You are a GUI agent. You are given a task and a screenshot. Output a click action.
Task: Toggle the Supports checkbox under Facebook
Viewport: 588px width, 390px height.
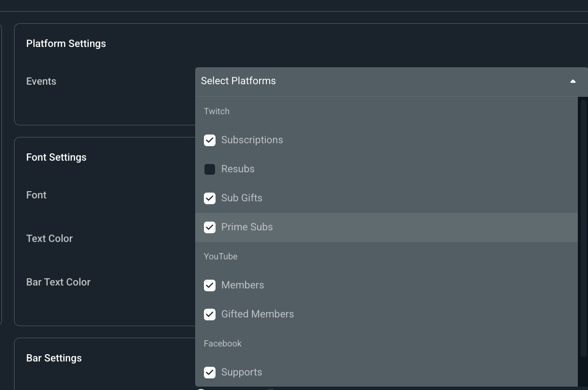[x=210, y=372]
